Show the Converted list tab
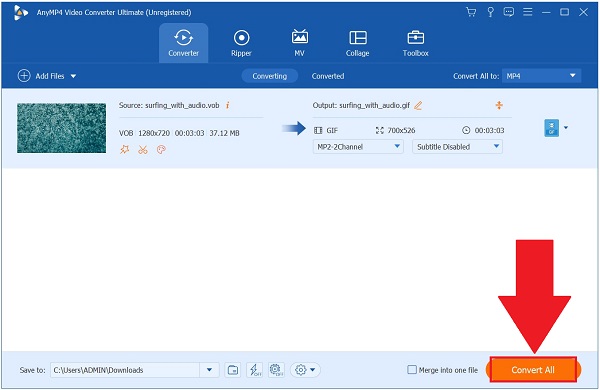This screenshot has width=600, height=390. pos(328,76)
